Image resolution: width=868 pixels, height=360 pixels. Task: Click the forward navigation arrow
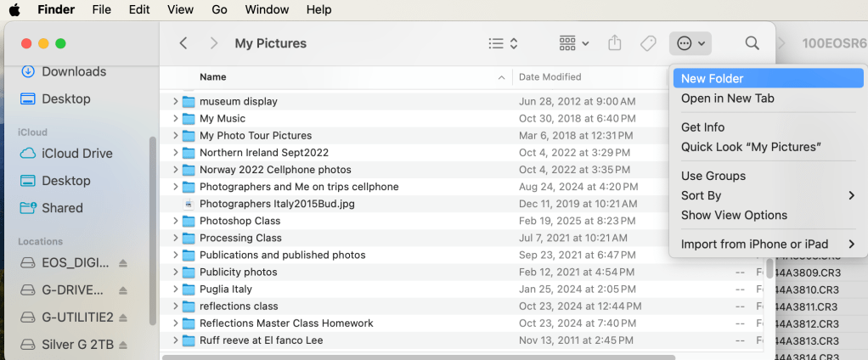tap(214, 43)
